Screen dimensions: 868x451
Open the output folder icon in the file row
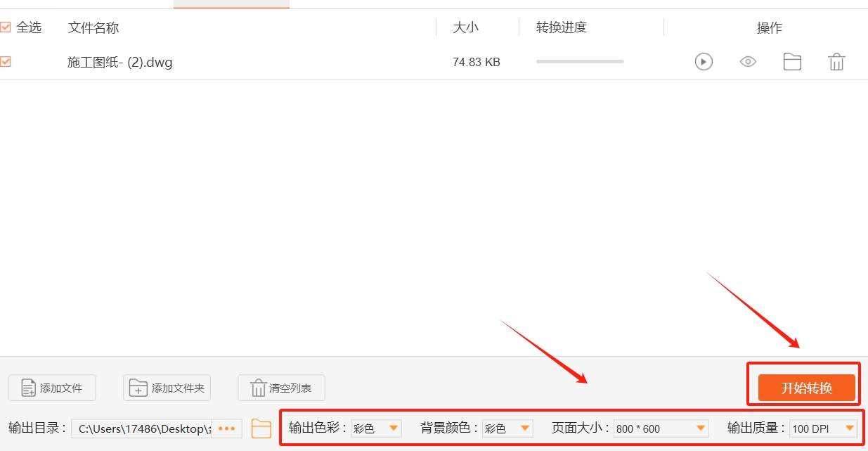coord(792,61)
